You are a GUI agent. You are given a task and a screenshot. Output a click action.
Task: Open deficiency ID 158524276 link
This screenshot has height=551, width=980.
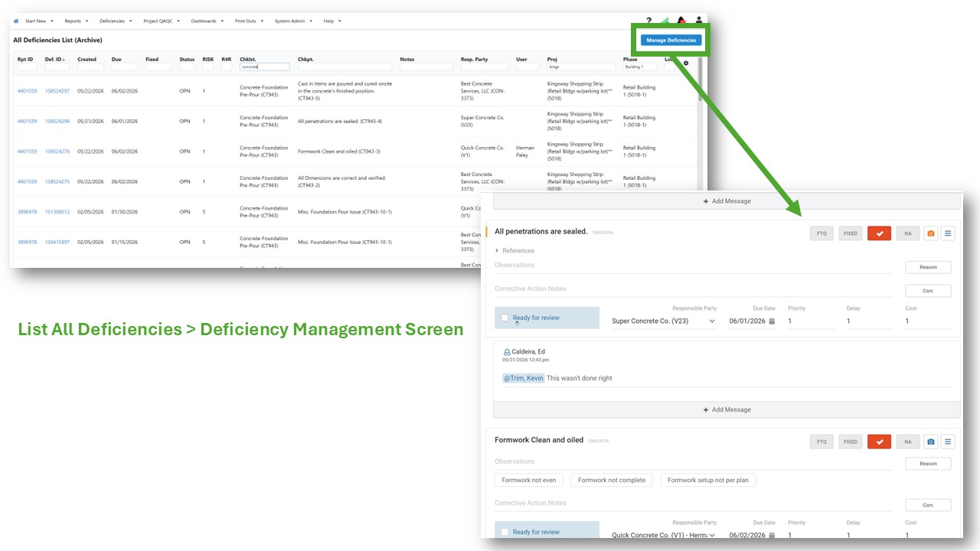[57, 152]
